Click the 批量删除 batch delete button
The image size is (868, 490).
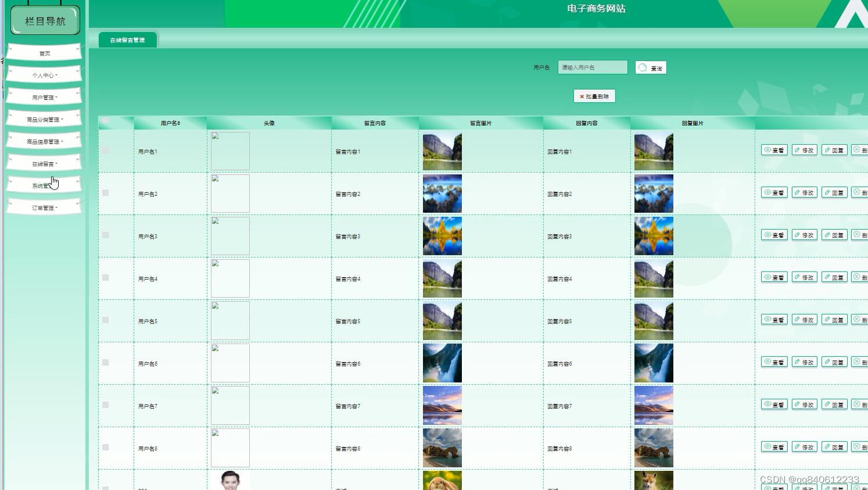click(594, 96)
